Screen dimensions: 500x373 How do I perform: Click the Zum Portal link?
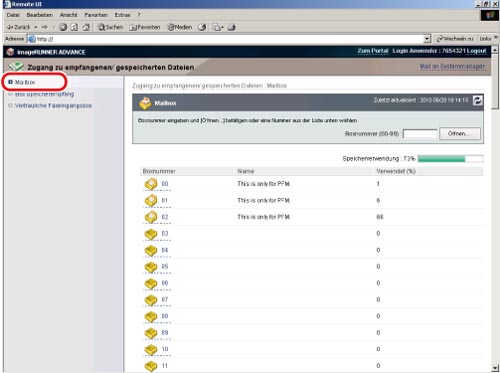pos(373,51)
